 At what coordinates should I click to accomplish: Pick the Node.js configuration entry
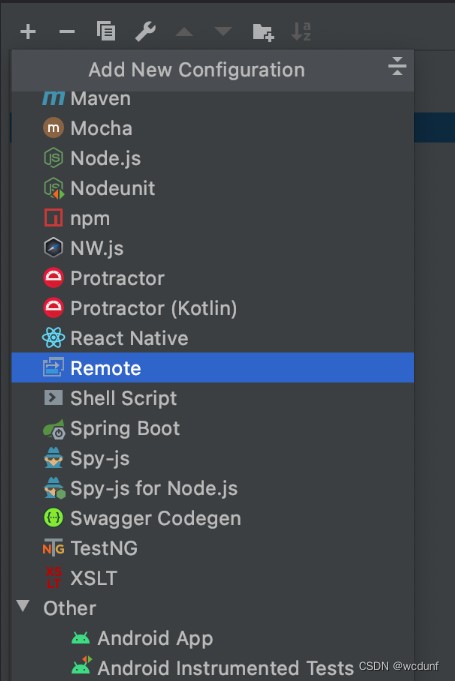pyautogui.click(x=213, y=158)
